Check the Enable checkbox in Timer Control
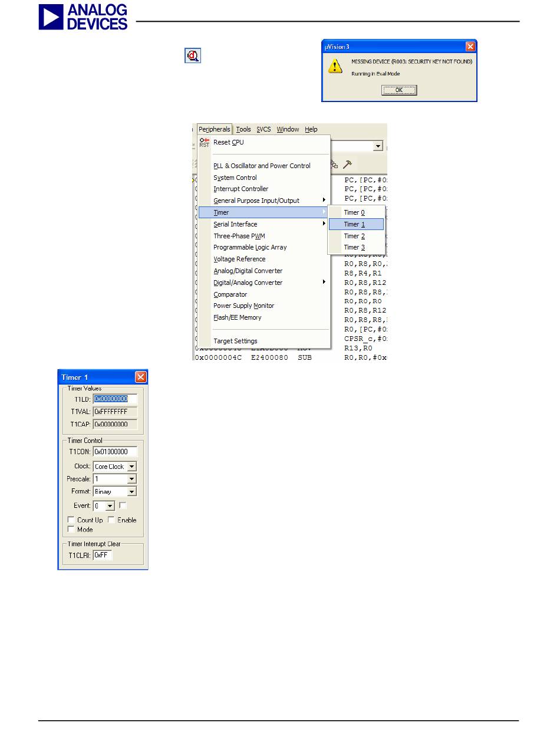This screenshot has width=560, height=732. 111,520
